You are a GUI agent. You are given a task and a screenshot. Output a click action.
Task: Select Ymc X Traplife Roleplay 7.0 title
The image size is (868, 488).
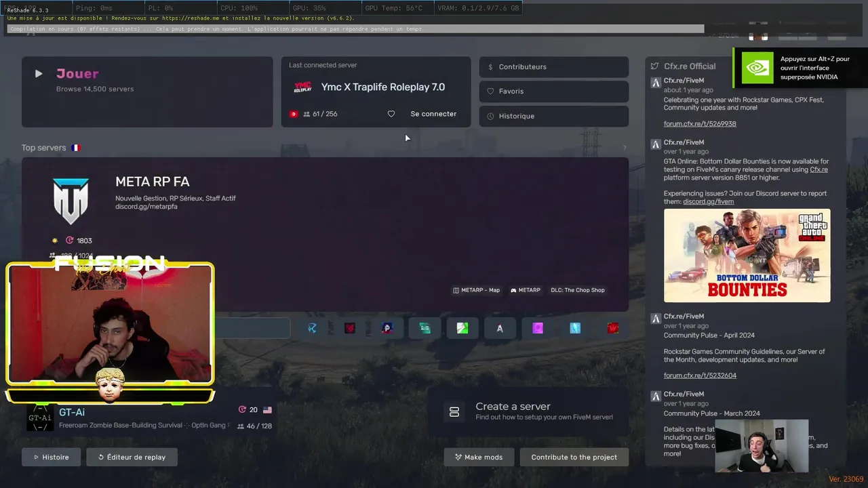click(383, 87)
